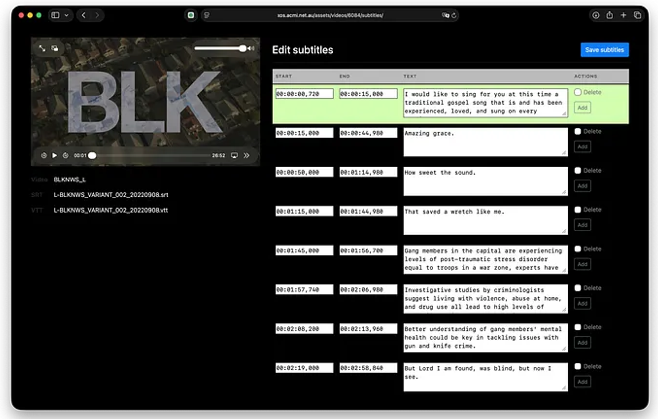
Task: Tick Delete for the 'Gang members' row
Action: (x=578, y=249)
